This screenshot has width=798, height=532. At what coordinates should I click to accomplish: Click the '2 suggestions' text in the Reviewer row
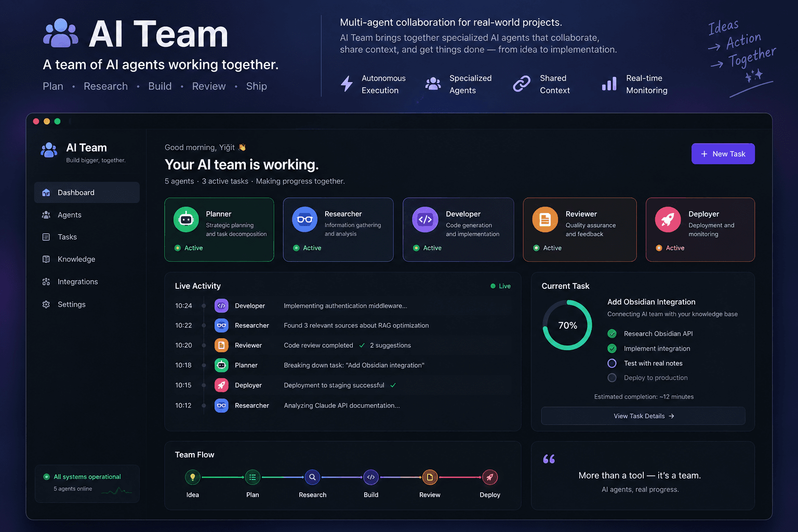pos(390,345)
